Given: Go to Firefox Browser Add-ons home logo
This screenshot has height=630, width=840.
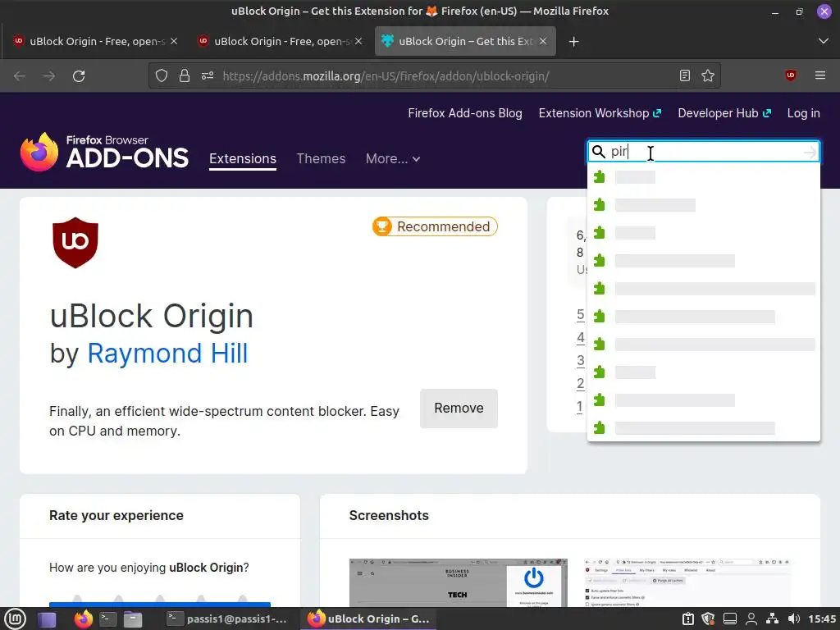Looking at the screenshot, I should (104, 152).
